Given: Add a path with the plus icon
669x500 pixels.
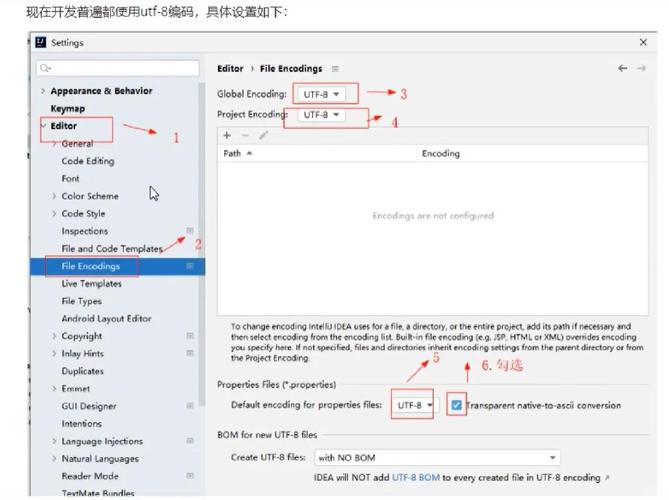Looking at the screenshot, I should click(227, 135).
